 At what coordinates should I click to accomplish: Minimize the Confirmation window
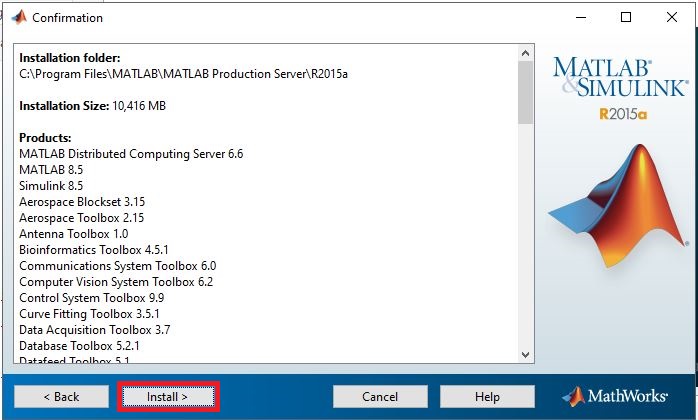pyautogui.click(x=581, y=17)
